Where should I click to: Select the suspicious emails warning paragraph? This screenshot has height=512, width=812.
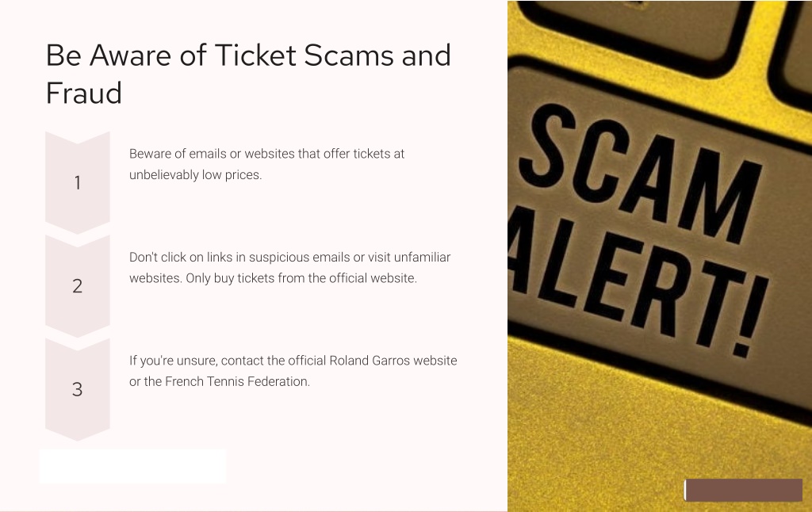[290, 268]
